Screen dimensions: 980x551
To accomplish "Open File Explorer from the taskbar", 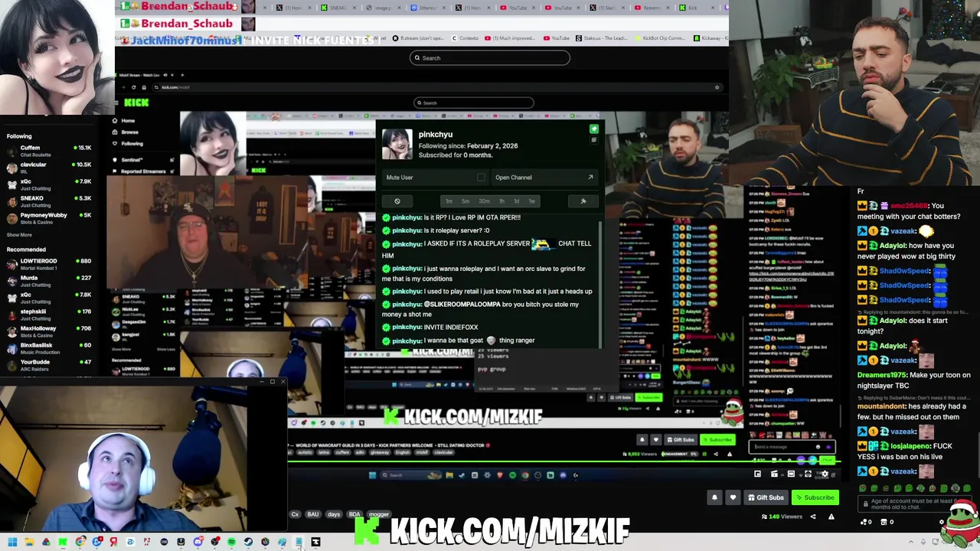I will click(29, 542).
